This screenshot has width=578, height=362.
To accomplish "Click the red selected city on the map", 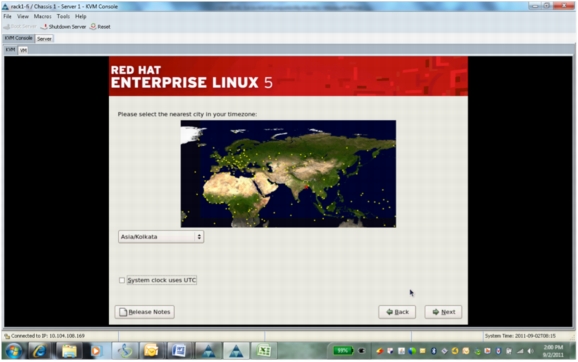I will pyautogui.click(x=306, y=187).
